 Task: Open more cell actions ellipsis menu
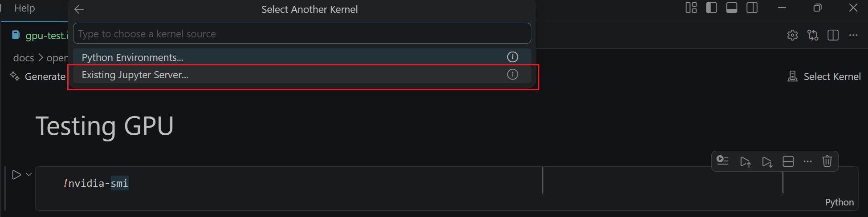click(x=807, y=161)
